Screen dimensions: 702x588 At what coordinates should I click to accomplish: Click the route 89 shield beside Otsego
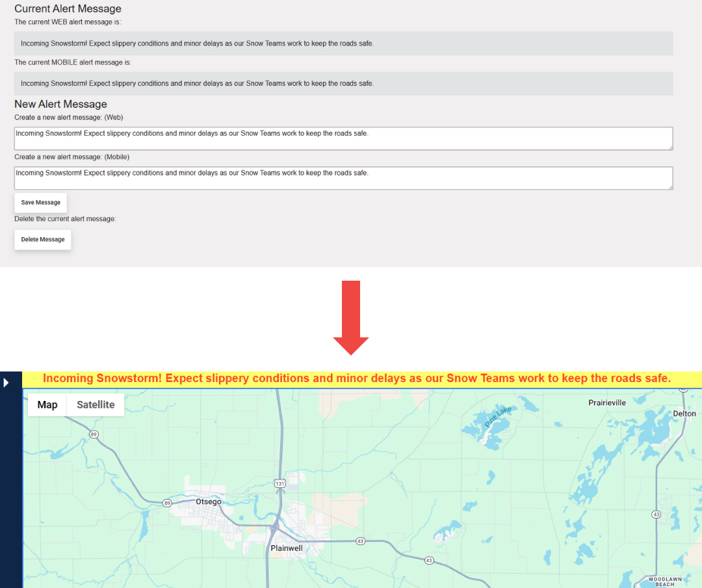click(167, 503)
